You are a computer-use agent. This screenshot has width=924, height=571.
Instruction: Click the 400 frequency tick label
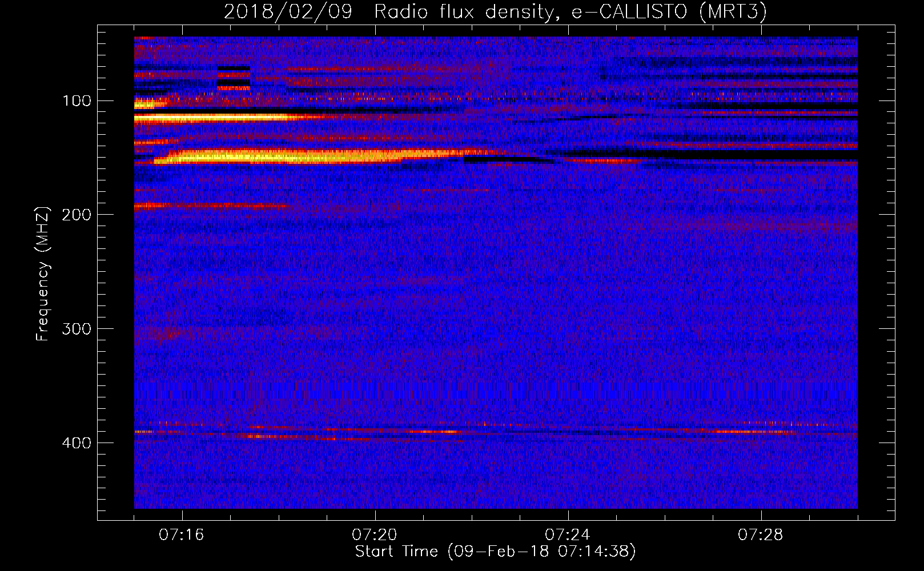pos(77,443)
